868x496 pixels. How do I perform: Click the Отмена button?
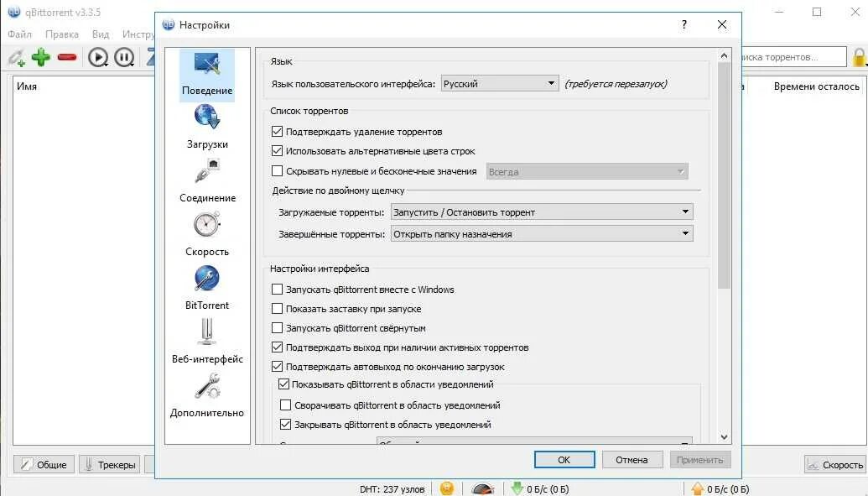pyautogui.click(x=632, y=459)
